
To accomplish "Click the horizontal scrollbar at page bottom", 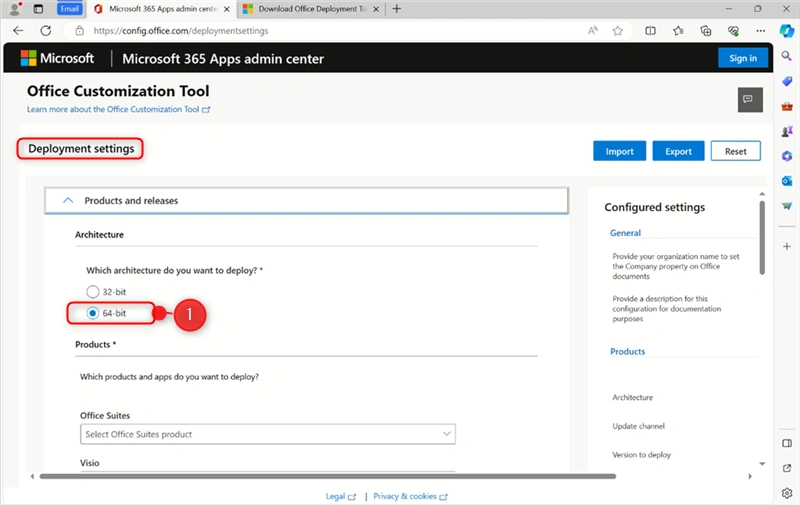I will click(328, 476).
